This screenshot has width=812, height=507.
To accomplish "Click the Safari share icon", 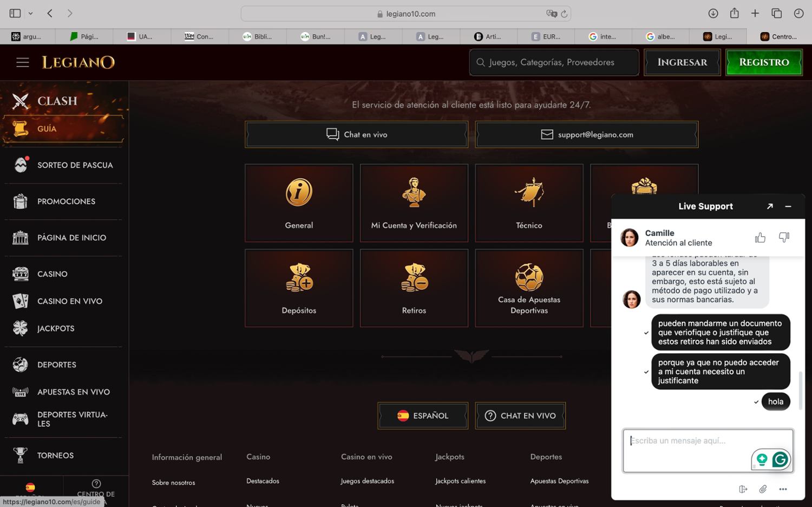I will [734, 14].
